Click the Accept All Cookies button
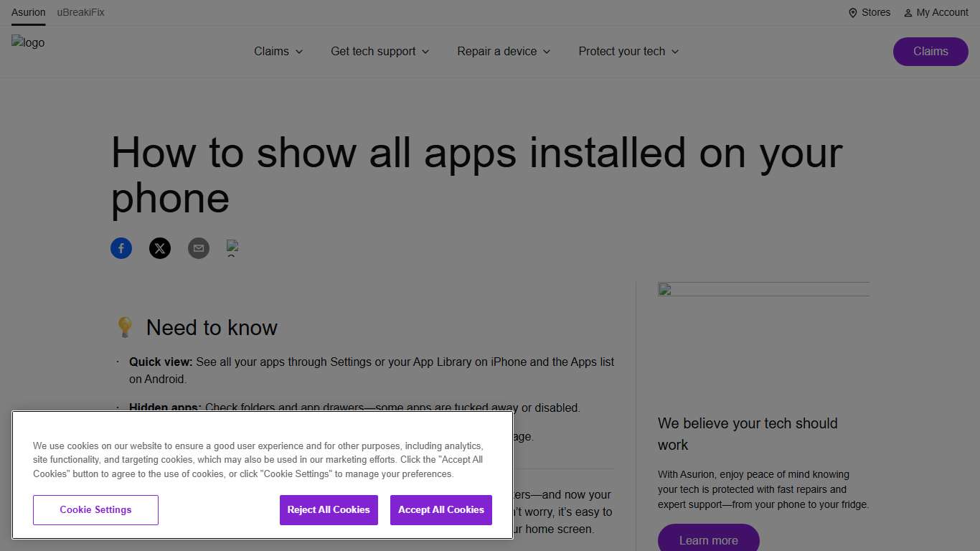This screenshot has width=980, height=551. click(x=440, y=509)
